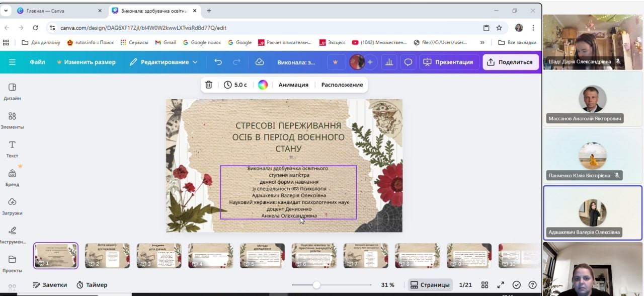Enter fullscreen mode with expand arrows

click(x=501, y=285)
